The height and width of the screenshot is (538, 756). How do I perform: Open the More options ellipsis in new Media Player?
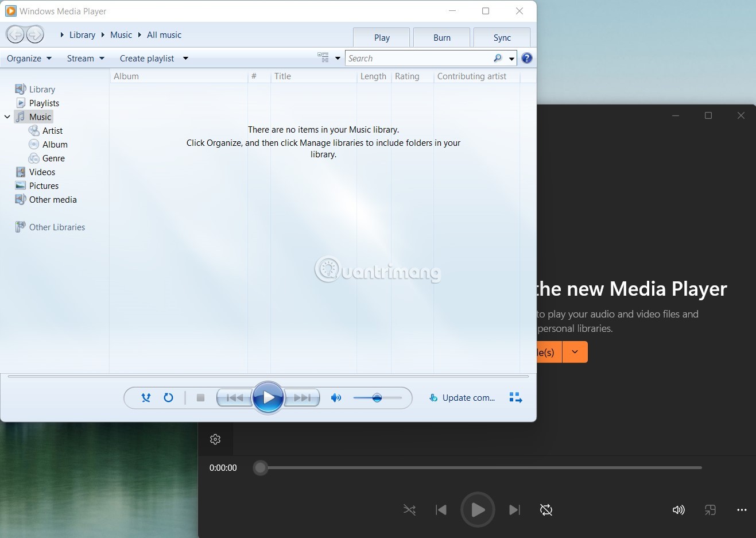pos(742,509)
